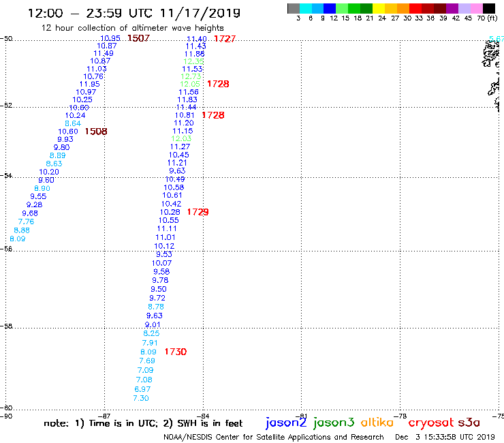Click the wave height value 10.12

164,246
